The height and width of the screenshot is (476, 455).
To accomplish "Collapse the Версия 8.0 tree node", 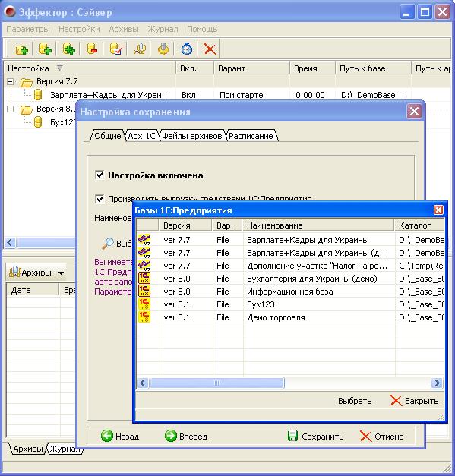I will click(11, 109).
